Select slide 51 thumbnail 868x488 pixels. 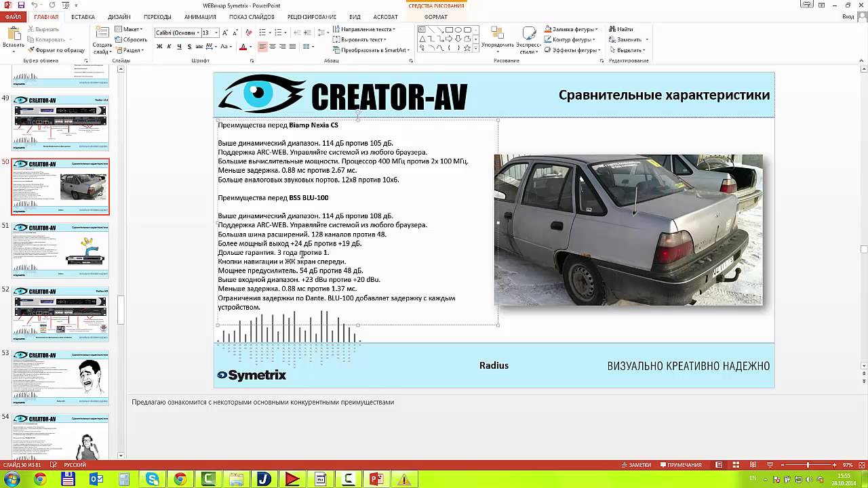(60, 251)
